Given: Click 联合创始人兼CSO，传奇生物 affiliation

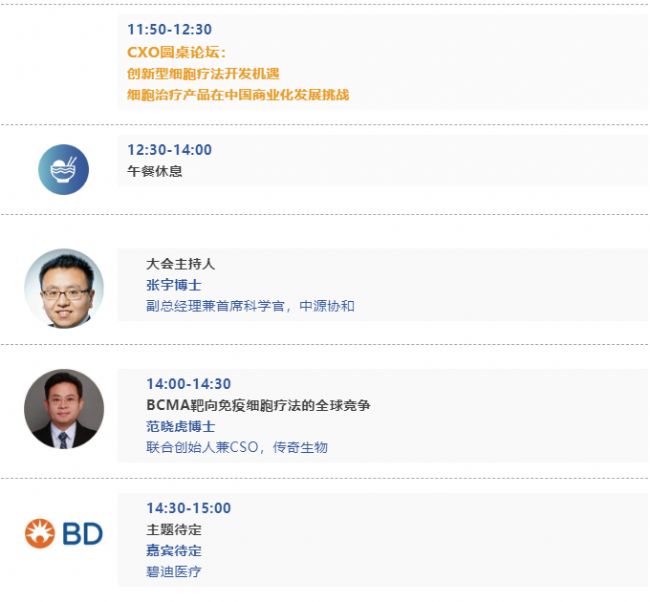Looking at the screenshot, I should [237, 447].
